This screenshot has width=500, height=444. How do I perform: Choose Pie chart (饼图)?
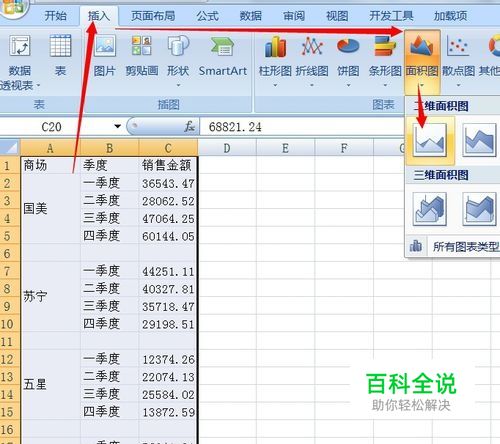pos(348,61)
